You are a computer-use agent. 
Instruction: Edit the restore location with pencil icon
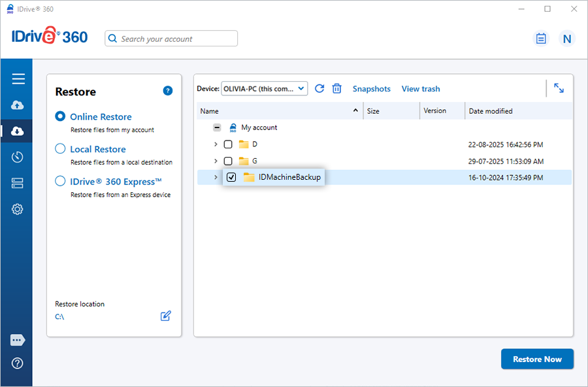(166, 316)
